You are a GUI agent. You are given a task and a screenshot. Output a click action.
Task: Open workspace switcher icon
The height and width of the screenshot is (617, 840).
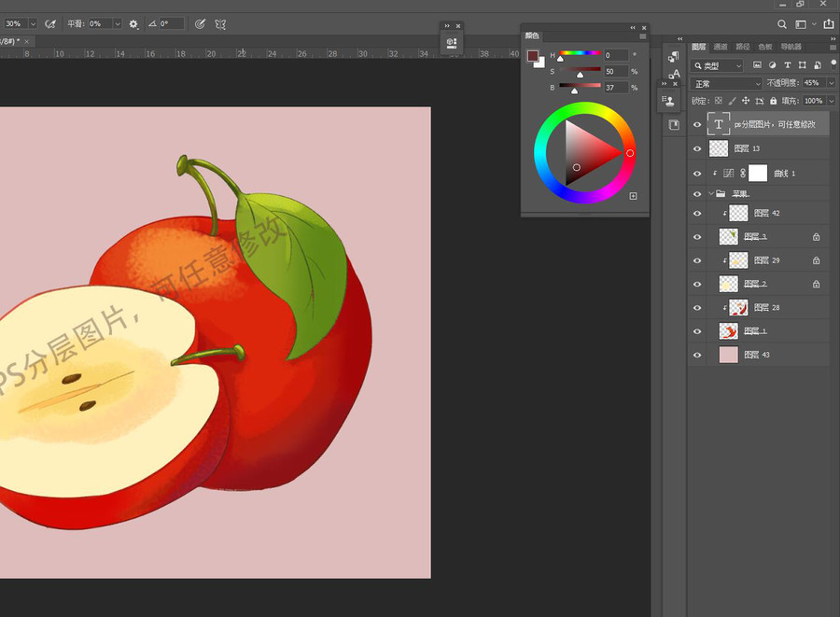coord(801,24)
